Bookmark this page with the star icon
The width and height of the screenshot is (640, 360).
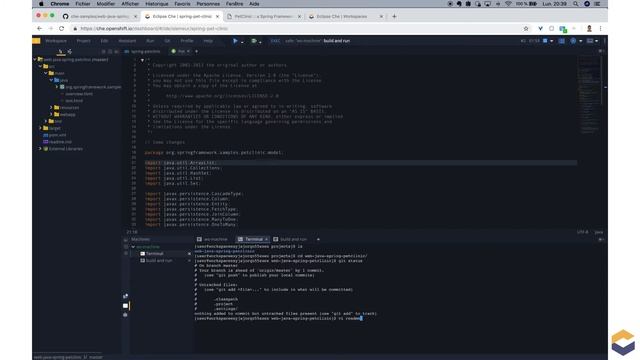pos(526,29)
